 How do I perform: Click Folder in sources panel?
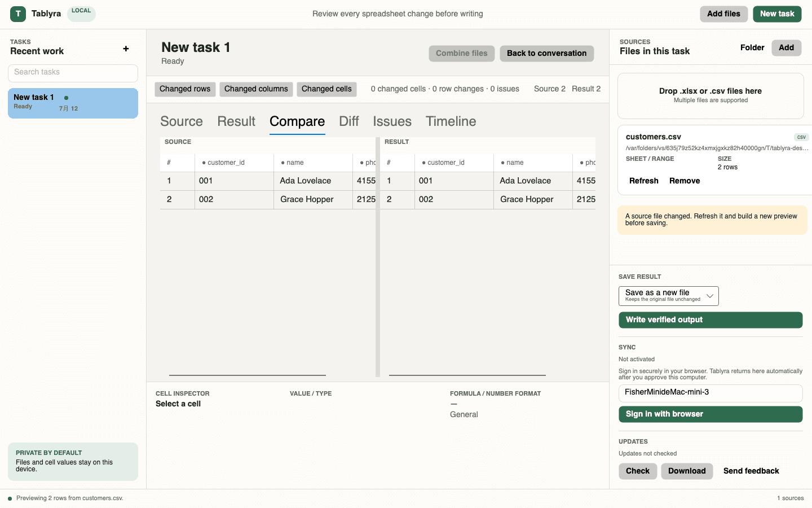click(x=752, y=48)
